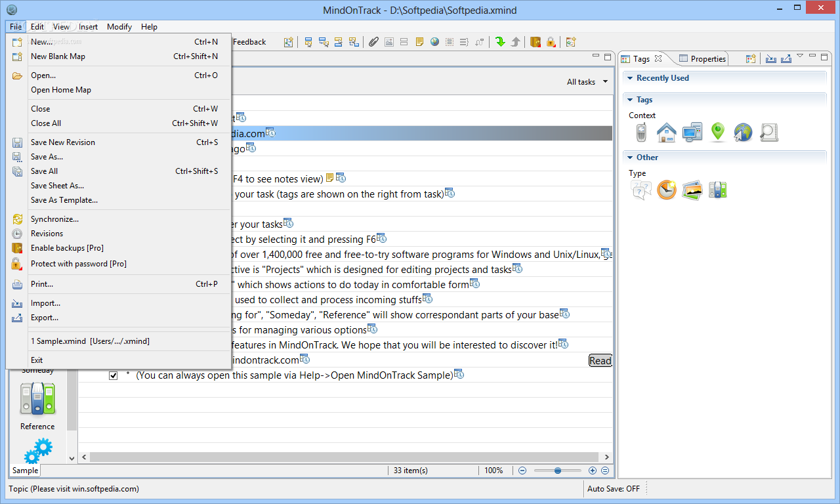This screenshot has width=840, height=504.
Task: Click the paperclip attachment toolbar icon
Action: pyautogui.click(x=373, y=42)
